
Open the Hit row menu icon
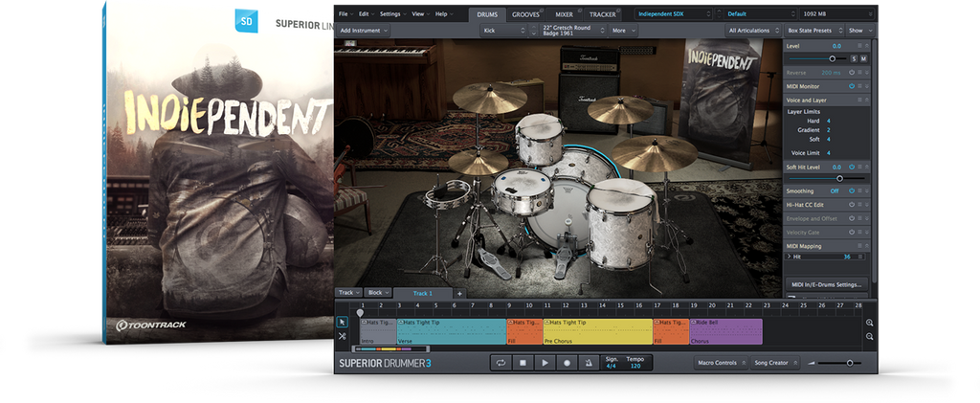[x=860, y=257]
